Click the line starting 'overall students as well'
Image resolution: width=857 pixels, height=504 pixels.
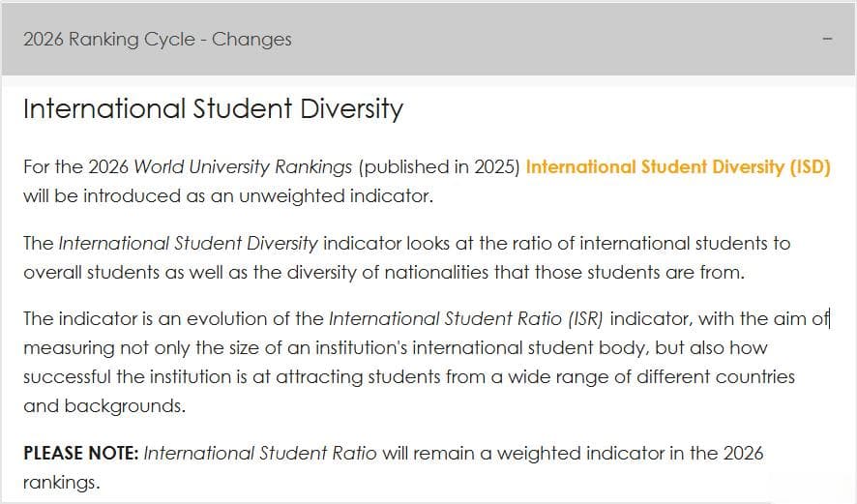coord(384,272)
